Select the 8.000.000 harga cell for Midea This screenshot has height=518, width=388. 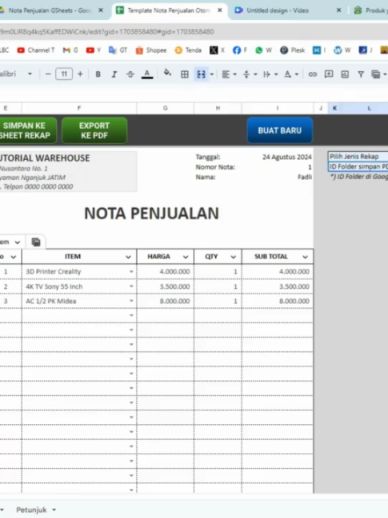point(165,301)
